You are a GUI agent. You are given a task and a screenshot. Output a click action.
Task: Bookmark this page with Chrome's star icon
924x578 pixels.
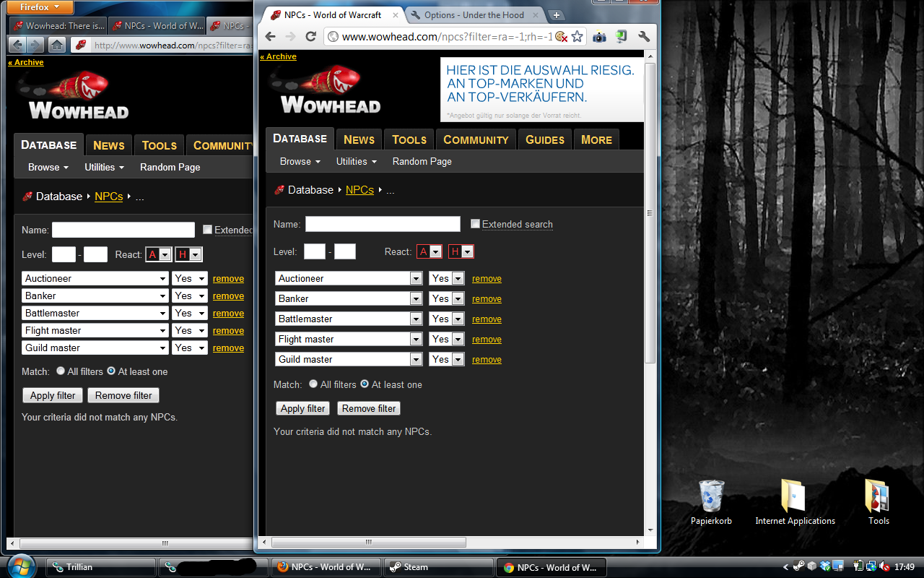pyautogui.click(x=577, y=36)
